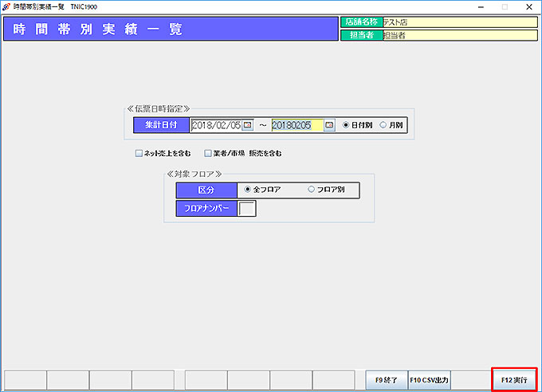This screenshot has width=542, height=392.
Task: Click the 時間帯別実績一覧 header banner
Action: coord(171,29)
